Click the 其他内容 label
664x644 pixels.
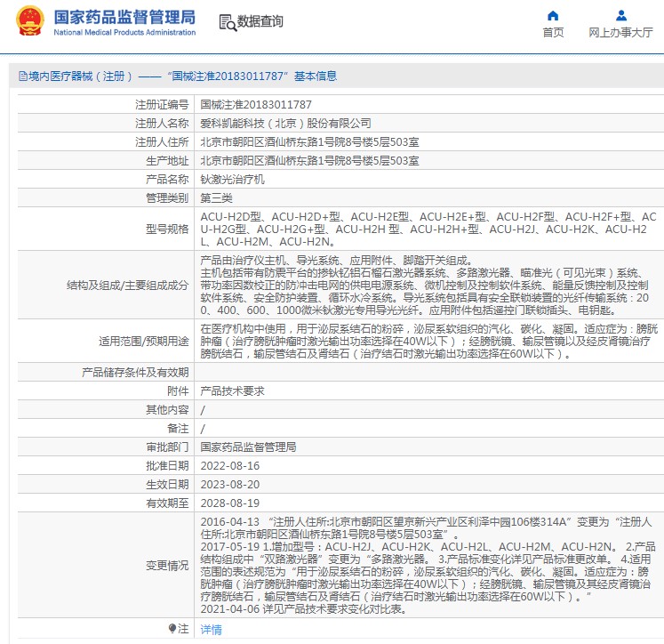pos(167,410)
